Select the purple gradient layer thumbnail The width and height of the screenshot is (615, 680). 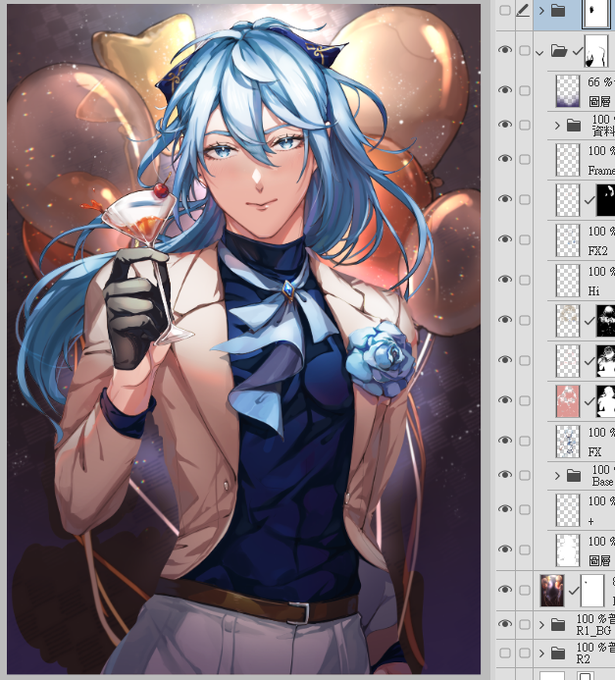[568, 91]
